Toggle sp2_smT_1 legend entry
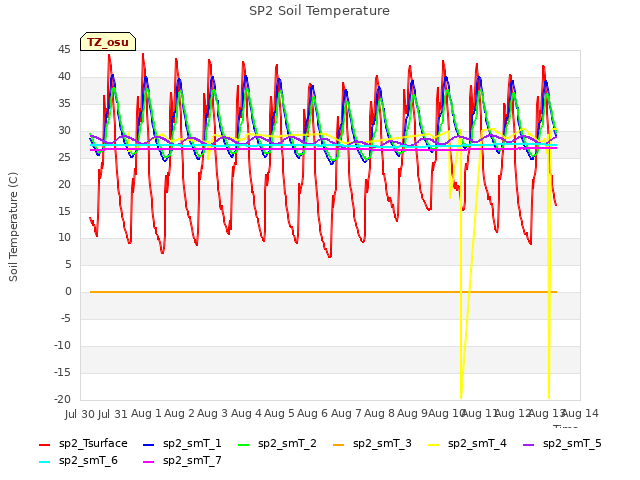Image resolution: width=640 pixels, height=480 pixels. point(182,444)
